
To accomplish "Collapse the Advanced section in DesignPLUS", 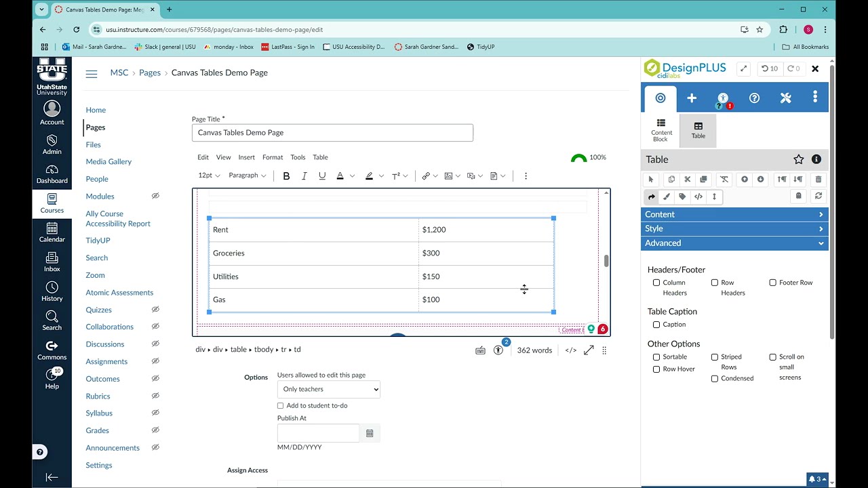I will point(734,243).
